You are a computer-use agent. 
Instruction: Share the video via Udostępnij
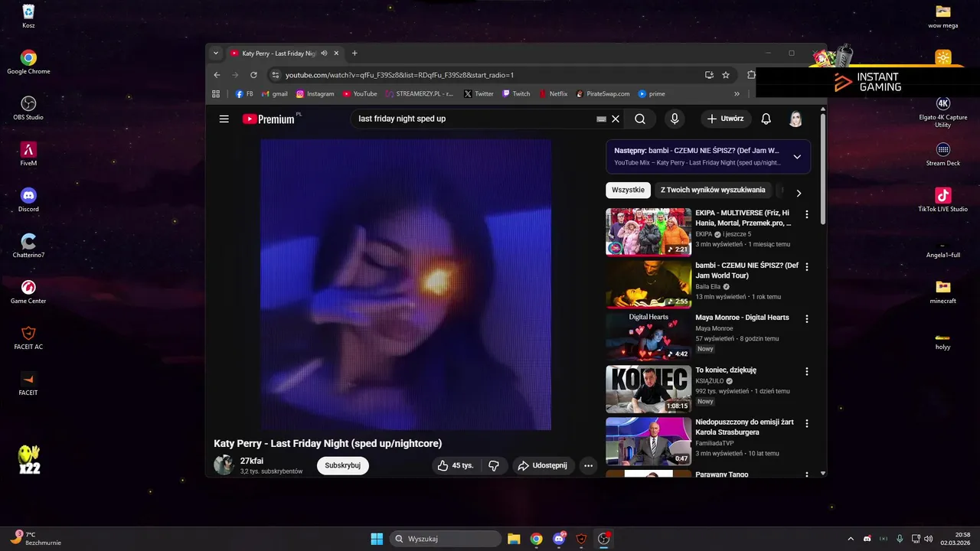click(x=543, y=465)
